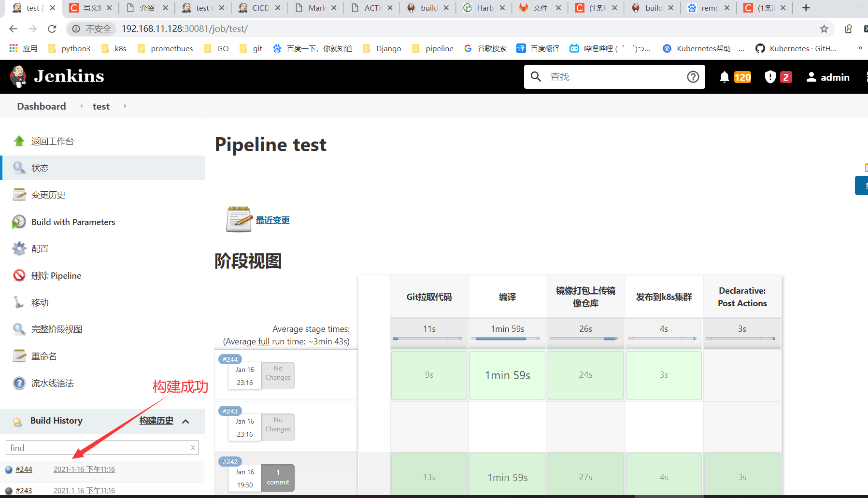Click the Build History weather sun icon
The image size is (868, 498).
pos(17,421)
